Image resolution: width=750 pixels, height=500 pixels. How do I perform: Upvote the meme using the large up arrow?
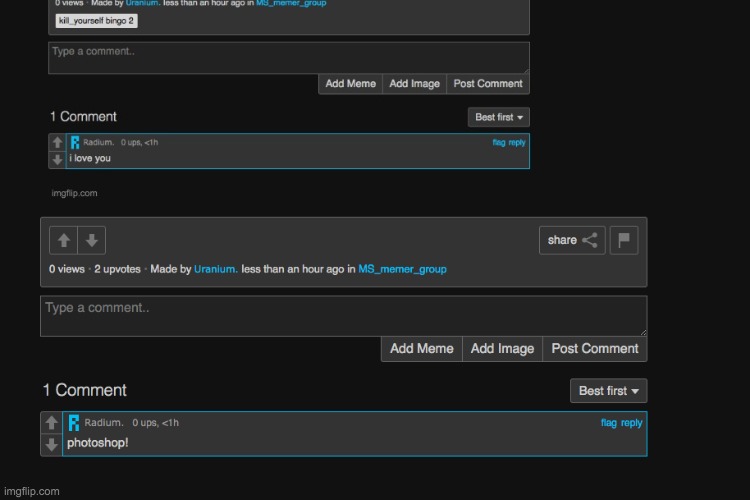pyautogui.click(x=64, y=240)
